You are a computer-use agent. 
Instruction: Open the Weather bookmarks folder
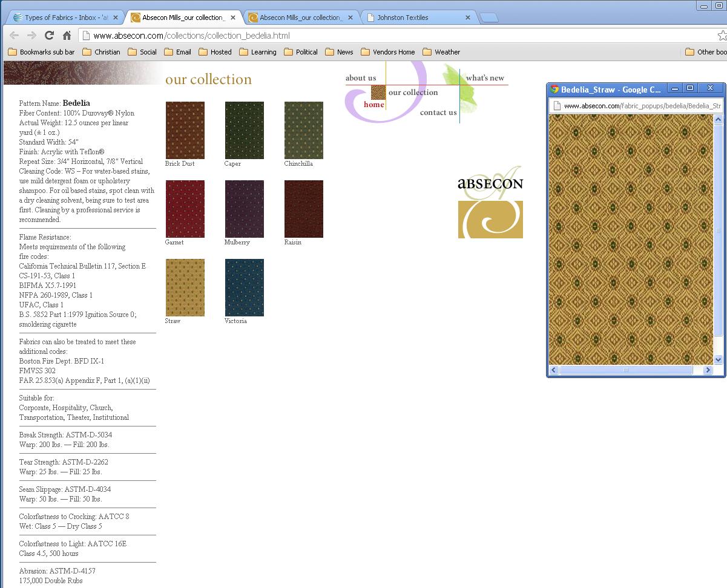click(441, 52)
